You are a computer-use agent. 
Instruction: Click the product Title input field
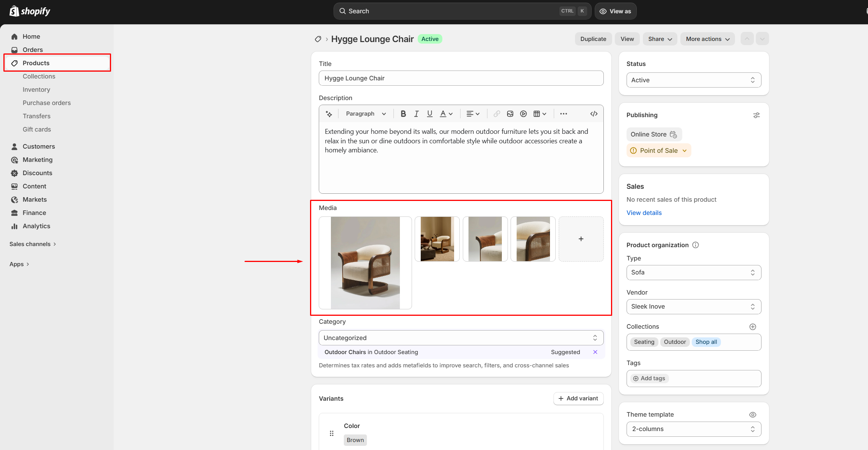point(461,78)
